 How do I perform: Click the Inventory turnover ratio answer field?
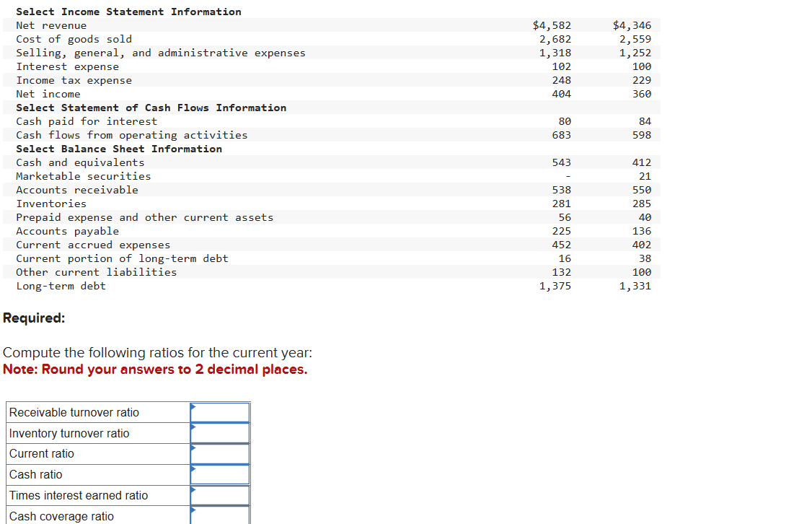tap(220, 433)
